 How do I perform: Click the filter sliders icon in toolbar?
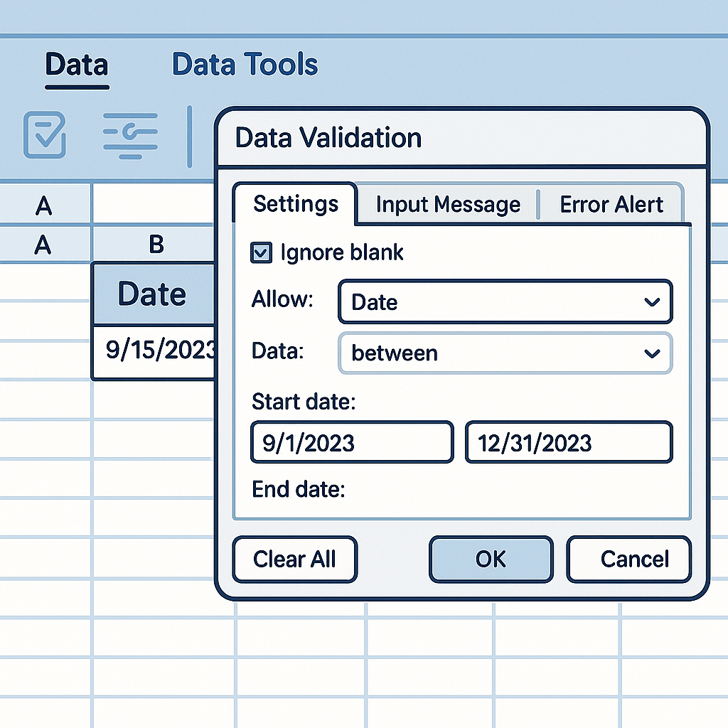pos(130,134)
